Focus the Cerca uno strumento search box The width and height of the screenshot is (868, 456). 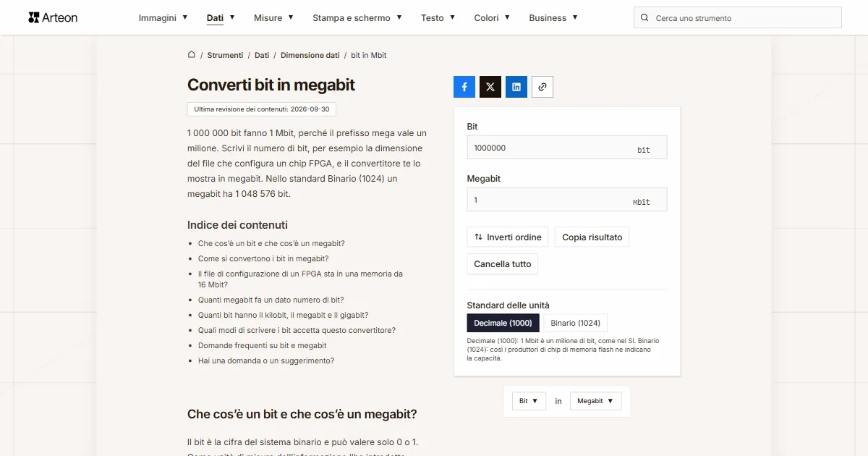tap(738, 18)
